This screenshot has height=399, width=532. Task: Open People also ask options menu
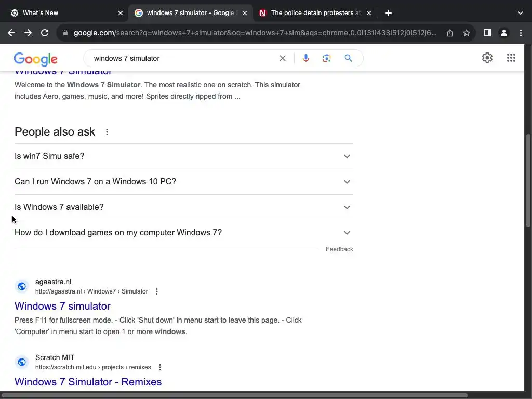(x=107, y=132)
